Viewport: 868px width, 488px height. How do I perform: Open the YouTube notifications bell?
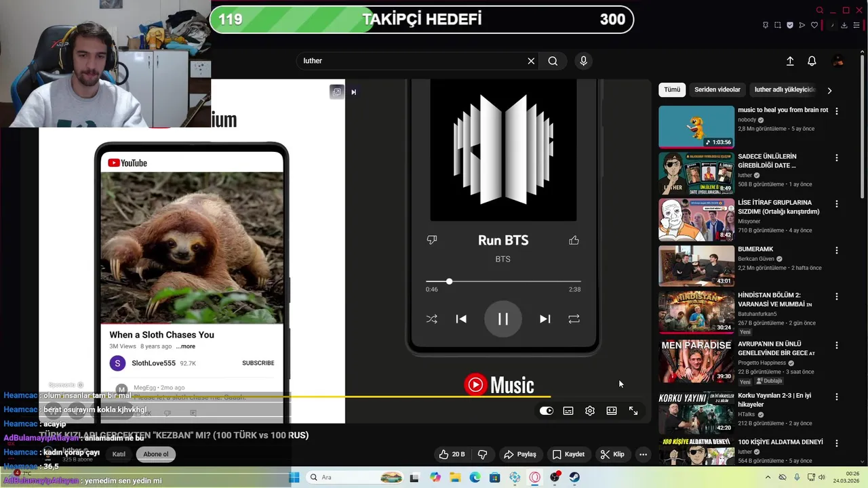coord(812,61)
